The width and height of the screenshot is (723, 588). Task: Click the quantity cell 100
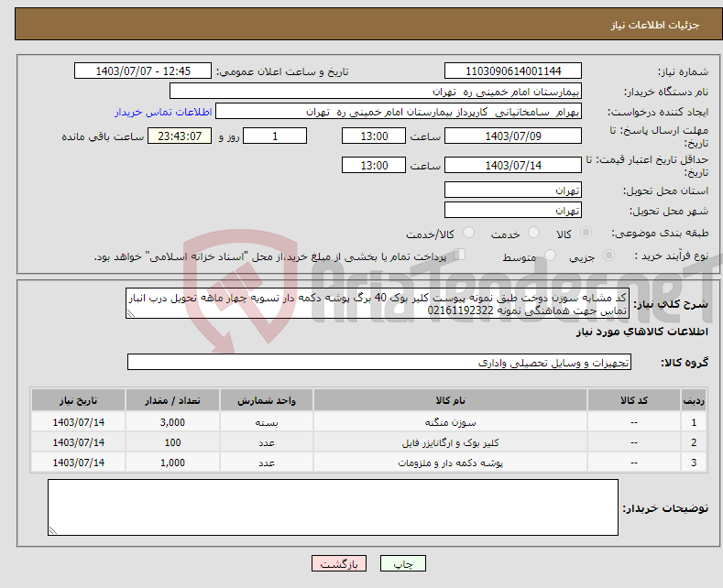click(x=172, y=442)
